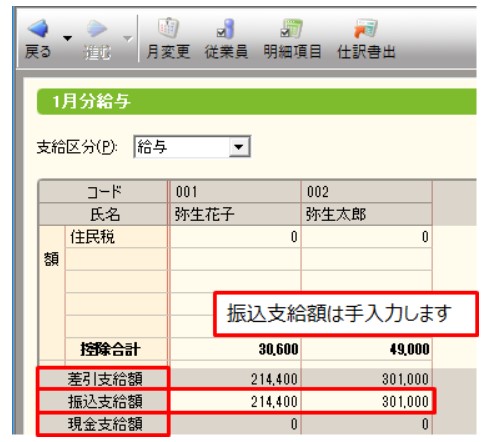Select the 現金支給額 row label
Viewport: 491px width, 442px height.
pos(103,424)
